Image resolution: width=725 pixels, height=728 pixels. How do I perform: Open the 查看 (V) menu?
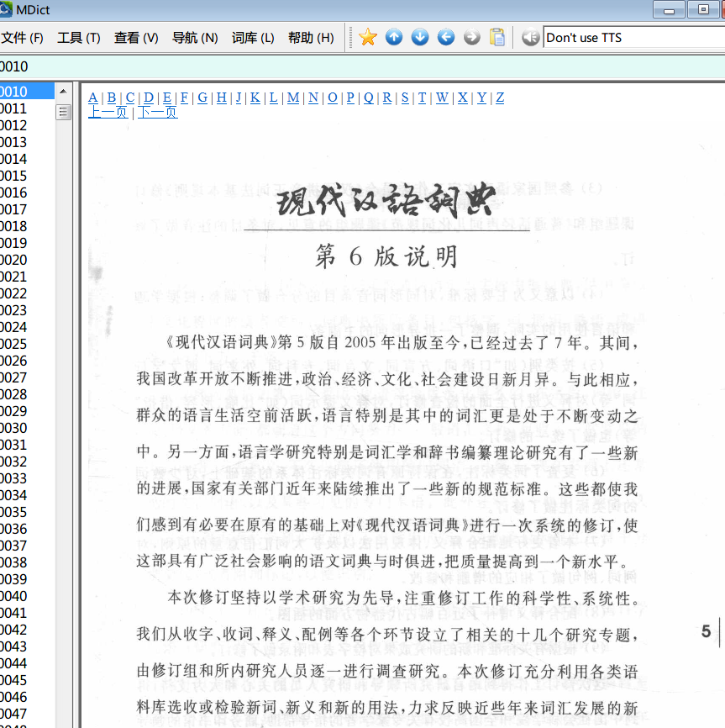pos(136,38)
